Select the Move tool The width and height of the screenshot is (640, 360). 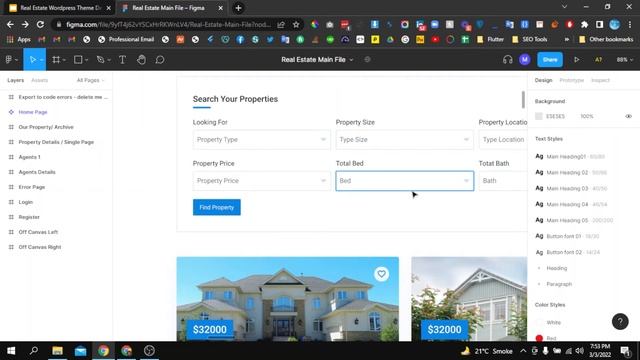[x=33, y=60]
